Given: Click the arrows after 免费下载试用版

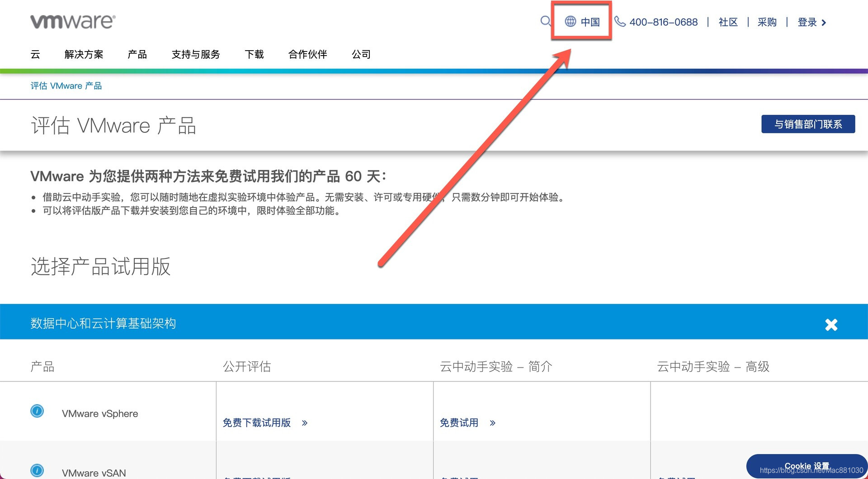Looking at the screenshot, I should (305, 423).
